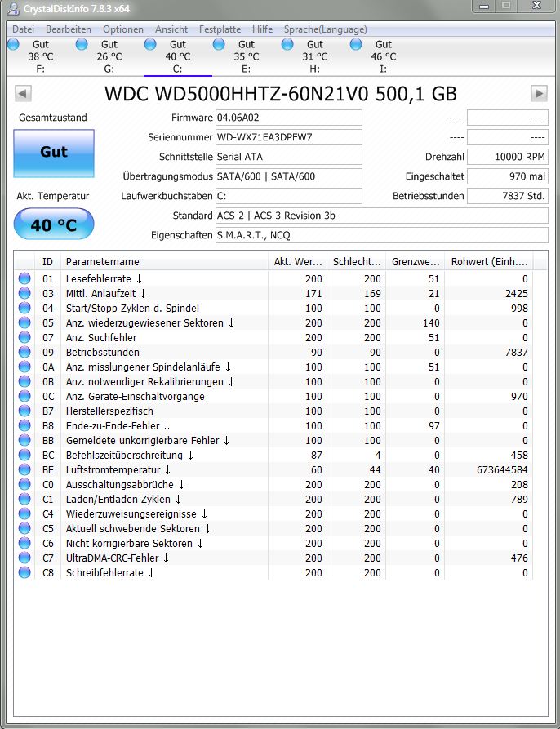
Task: Click the Parametername column header
Action: 165,262
